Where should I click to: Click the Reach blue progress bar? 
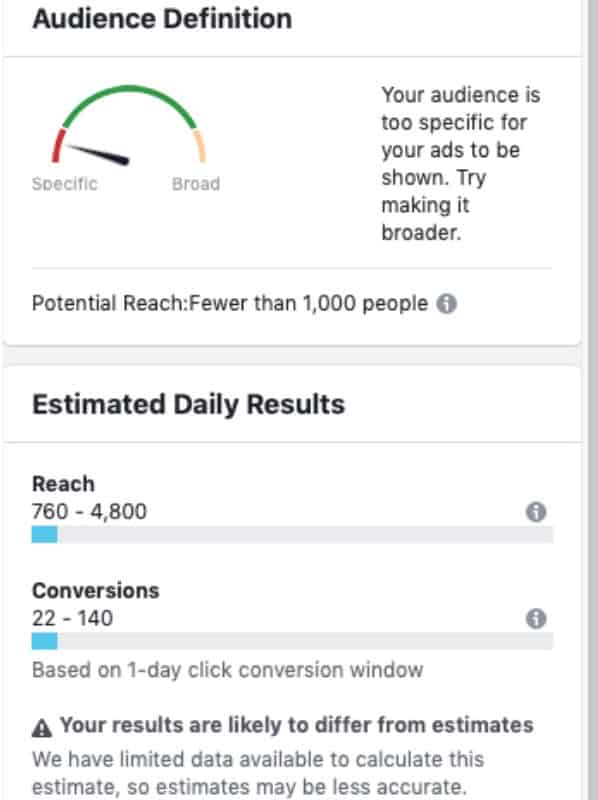[x=44, y=535]
